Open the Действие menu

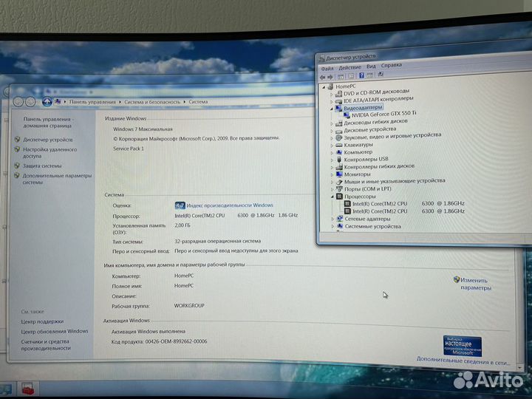click(349, 67)
